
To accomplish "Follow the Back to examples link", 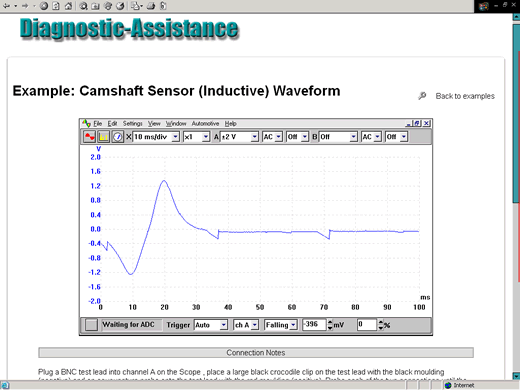I will [x=465, y=96].
